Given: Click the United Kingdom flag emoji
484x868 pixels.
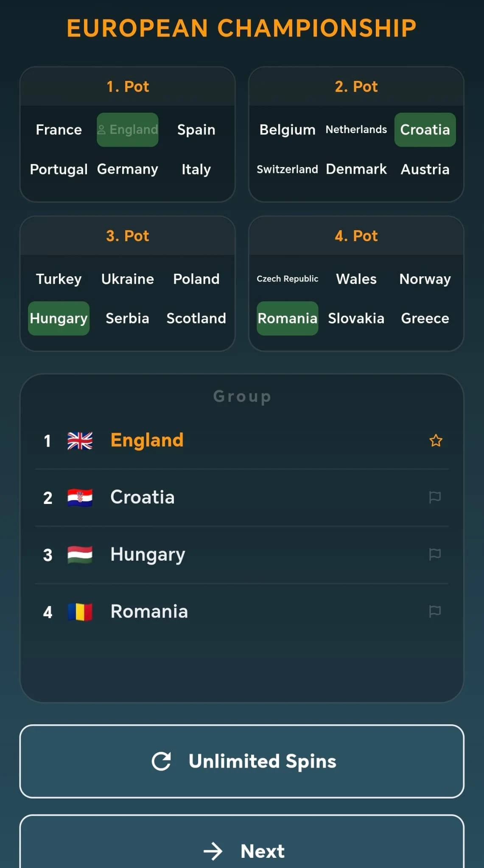Looking at the screenshot, I should [x=80, y=441].
